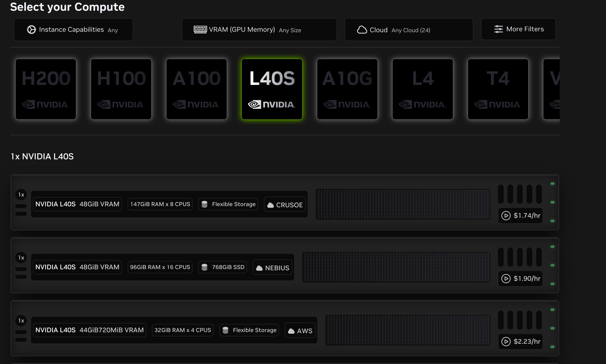The width and height of the screenshot is (606, 364).
Task: Select the T4 GPU card
Action: [x=498, y=89]
